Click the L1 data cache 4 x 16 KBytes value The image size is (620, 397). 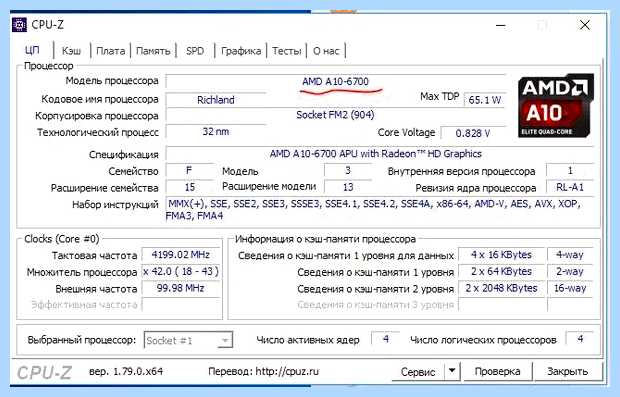(501, 255)
